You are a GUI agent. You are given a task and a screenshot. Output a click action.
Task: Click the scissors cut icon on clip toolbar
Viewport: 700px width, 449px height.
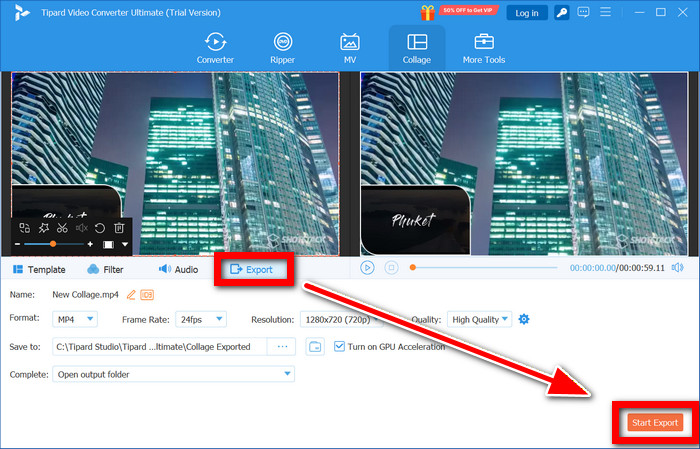[62, 228]
